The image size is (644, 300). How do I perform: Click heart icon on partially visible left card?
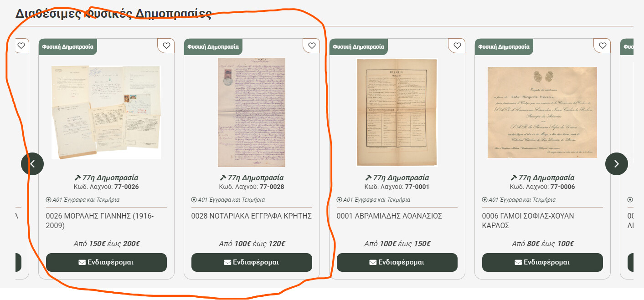tap(21, 46)
